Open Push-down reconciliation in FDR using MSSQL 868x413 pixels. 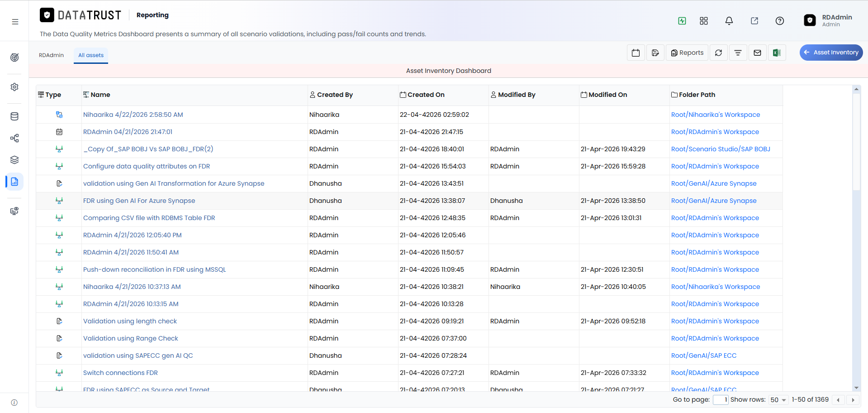pos(155,269)
